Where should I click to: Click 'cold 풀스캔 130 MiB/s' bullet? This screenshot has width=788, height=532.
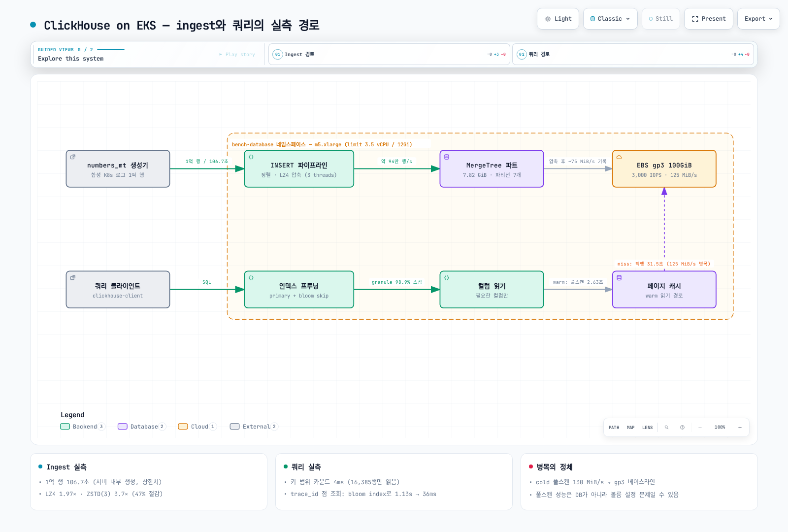tap(595, 482)
